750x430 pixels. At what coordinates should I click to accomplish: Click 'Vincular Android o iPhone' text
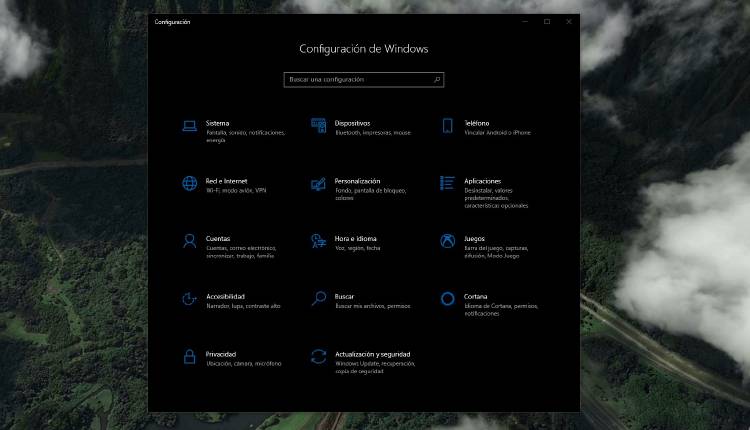(x=497, y=132)
